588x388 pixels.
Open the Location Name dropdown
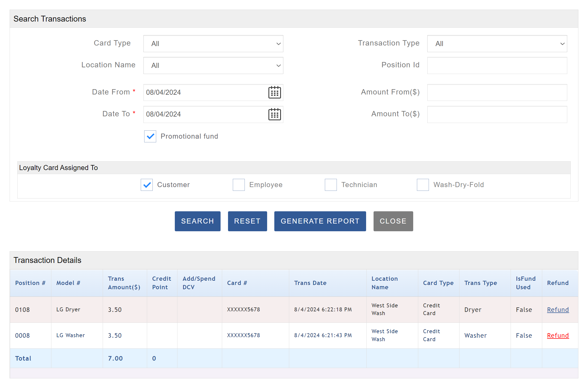[x=213, y=65]
